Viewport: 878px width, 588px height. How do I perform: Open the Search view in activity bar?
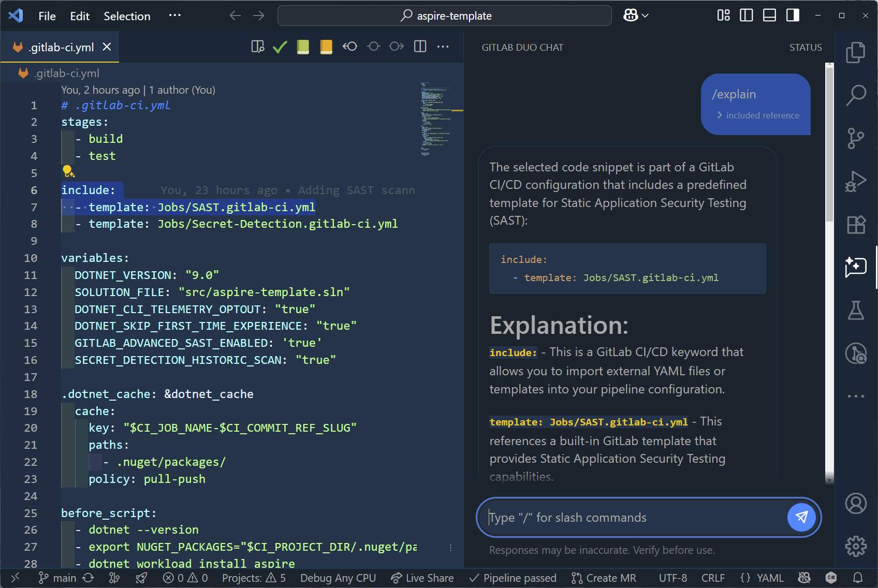(856, 95)
